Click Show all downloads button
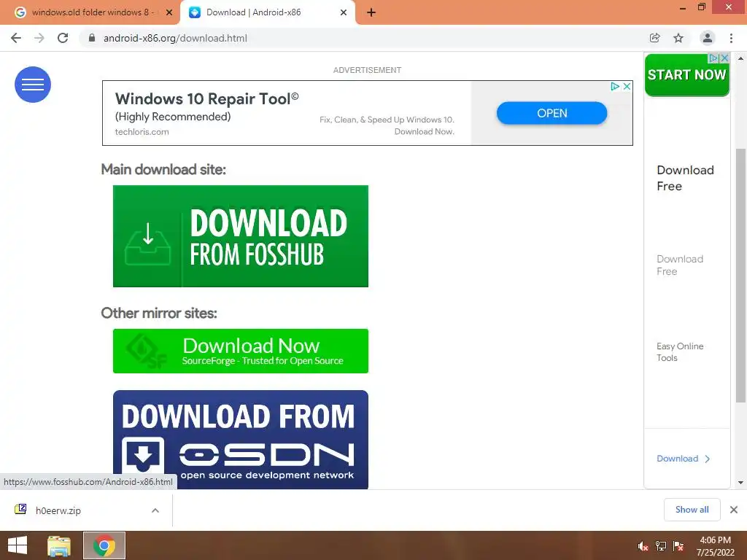This screenshot has height=560, width=747. click(692, 510)
